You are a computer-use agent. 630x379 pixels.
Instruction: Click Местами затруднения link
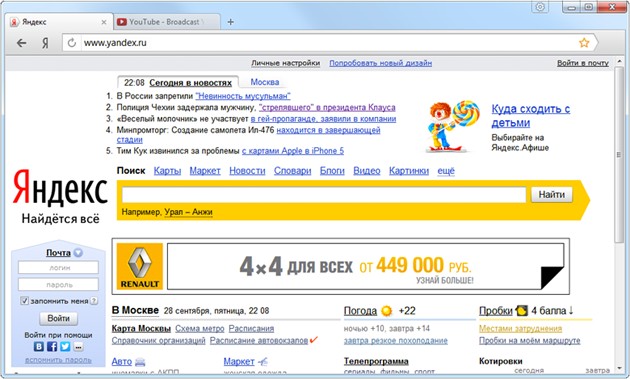[x=520, y=329]
